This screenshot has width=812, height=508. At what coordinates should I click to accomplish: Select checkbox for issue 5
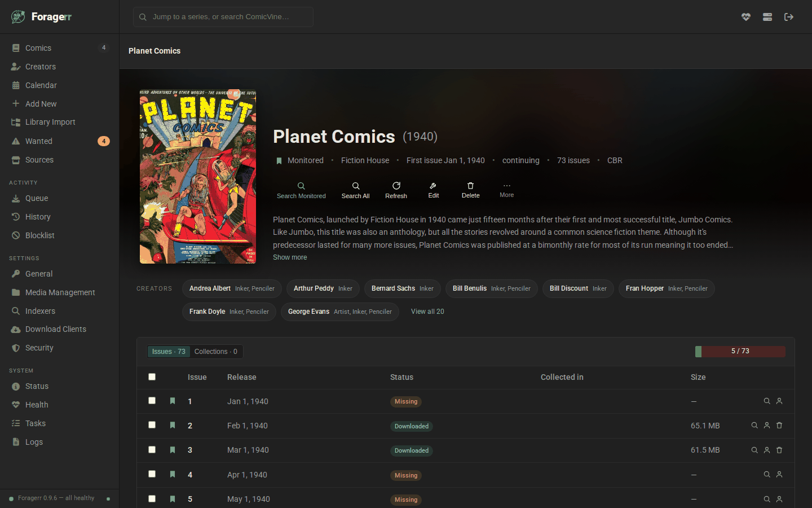152,498
